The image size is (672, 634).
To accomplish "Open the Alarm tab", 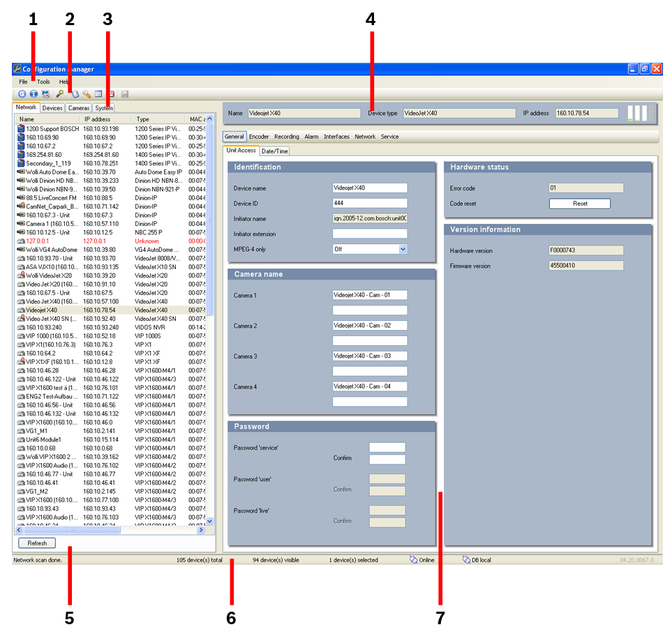I will (311, 137).
